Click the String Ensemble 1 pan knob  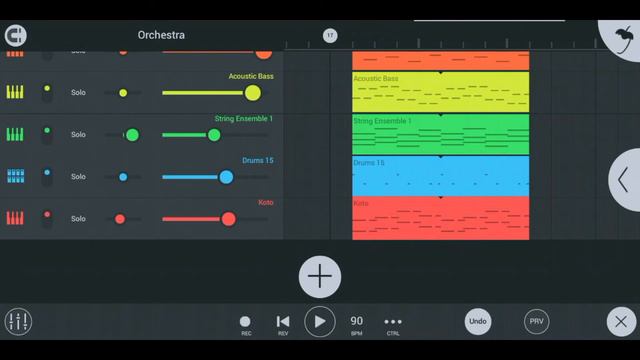point(132,135)
